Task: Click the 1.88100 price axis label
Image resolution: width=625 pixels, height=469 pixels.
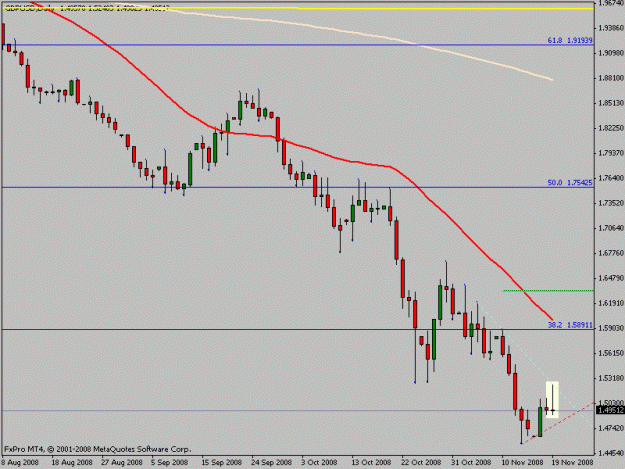Action: [611, 78]
